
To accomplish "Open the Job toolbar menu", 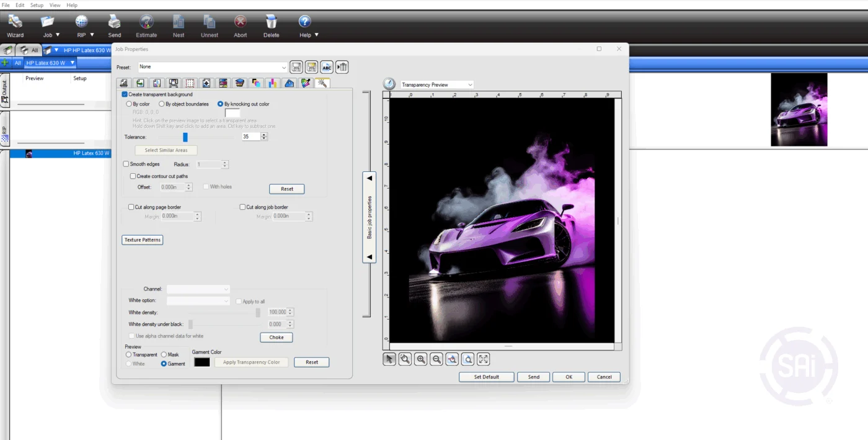I will tap(51, 26).
